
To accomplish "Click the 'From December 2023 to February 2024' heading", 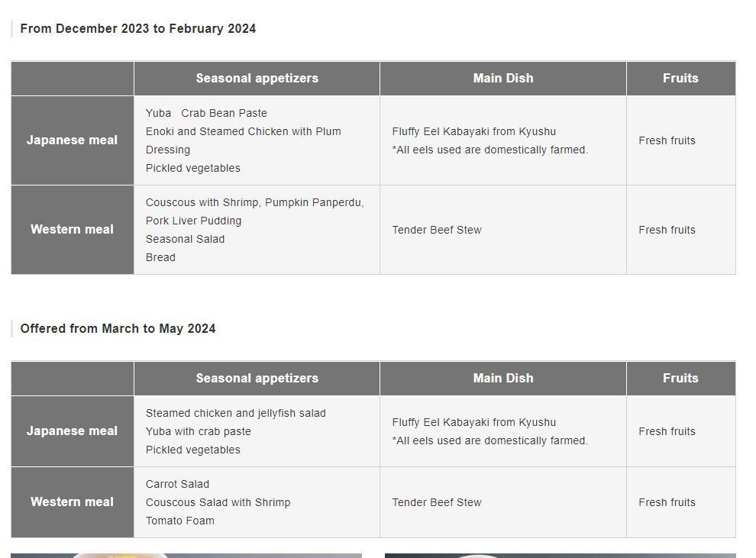I will (138, 28).
